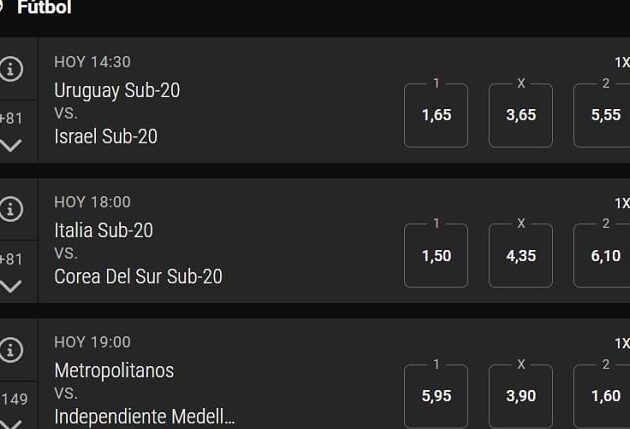This screenshot has height=429, width=630.
Task: Select Metropolitanos win odds 5,95
Action: click(436, 396)
